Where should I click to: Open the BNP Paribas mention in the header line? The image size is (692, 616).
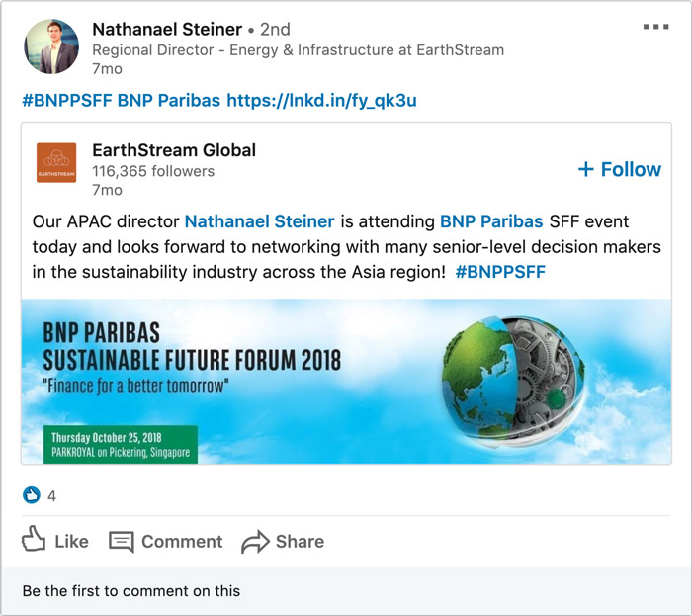point(169,101)
